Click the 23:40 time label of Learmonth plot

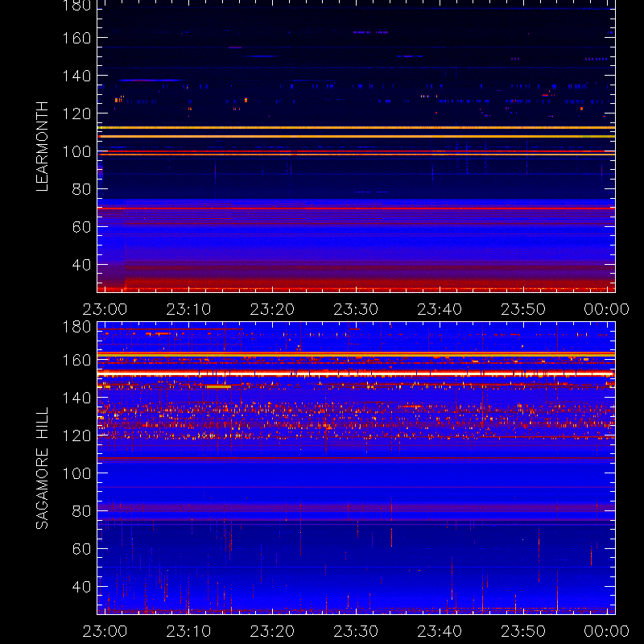pyautogui.click(x=440, y=309)
